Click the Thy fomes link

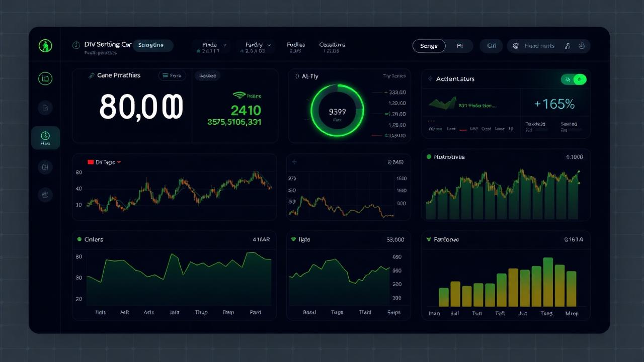click(x=394, y=76)
